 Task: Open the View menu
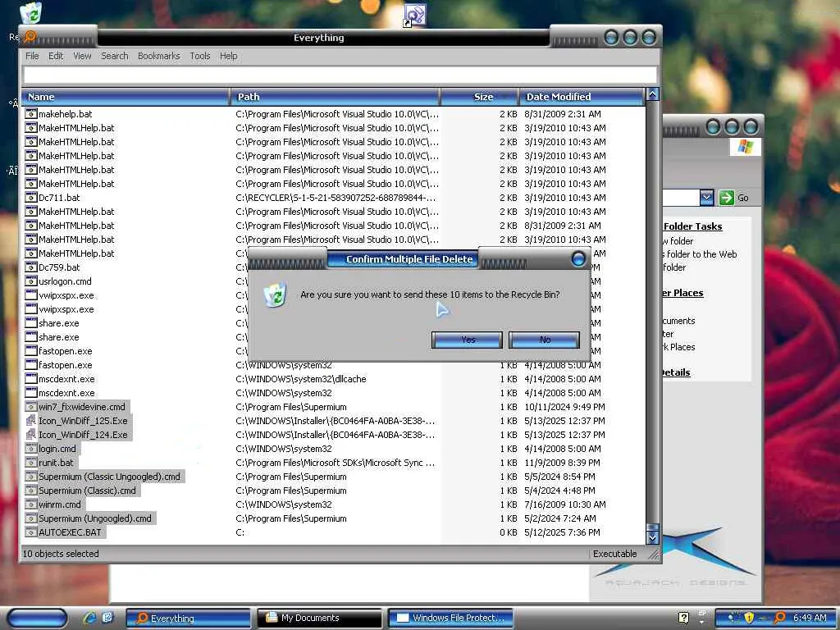tap(82, 56)
